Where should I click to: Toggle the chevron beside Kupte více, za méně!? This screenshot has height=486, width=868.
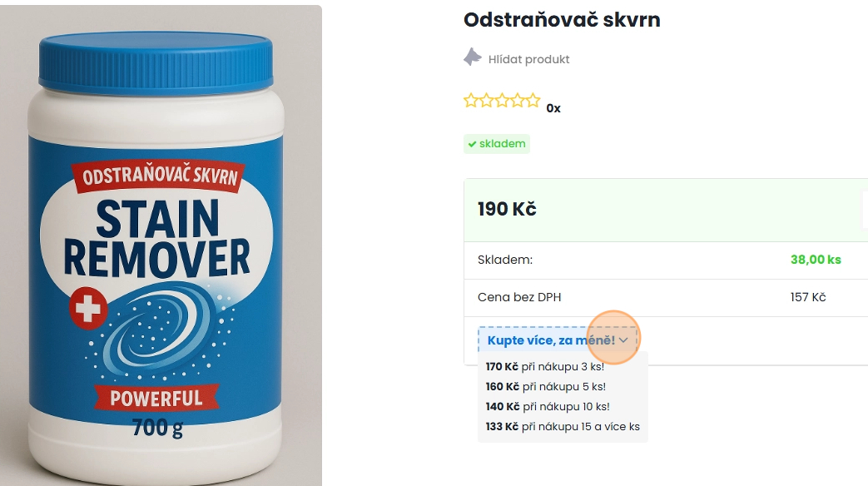(623, 340)
